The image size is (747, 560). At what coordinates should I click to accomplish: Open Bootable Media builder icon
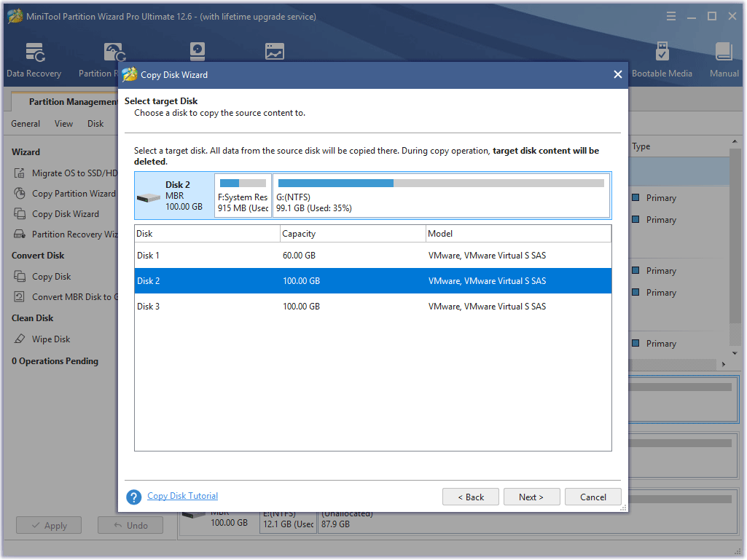click(x=662, y=52)
